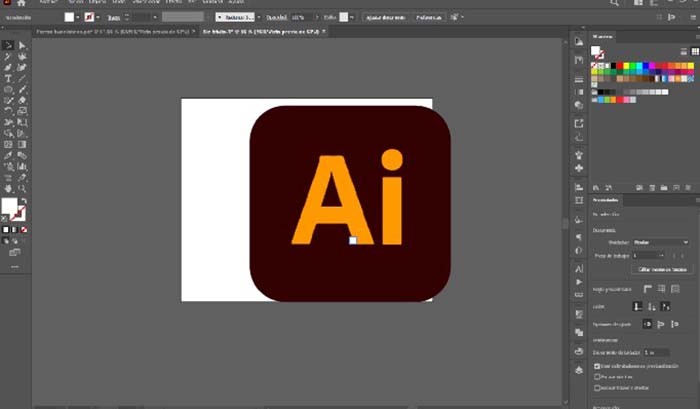Viewport: 700px width, 409px height.
Task: Click the document setup button in control bar
Action: [x=383, y=17]
